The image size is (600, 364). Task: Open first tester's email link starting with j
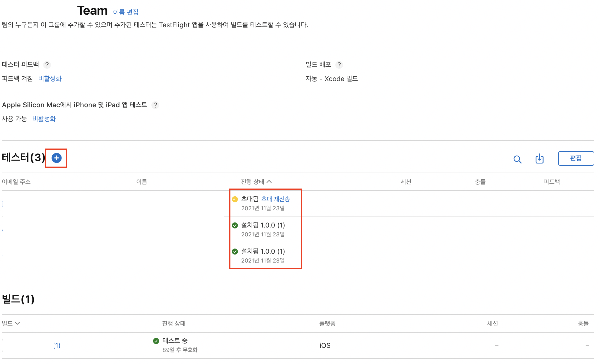click(3, 204)
